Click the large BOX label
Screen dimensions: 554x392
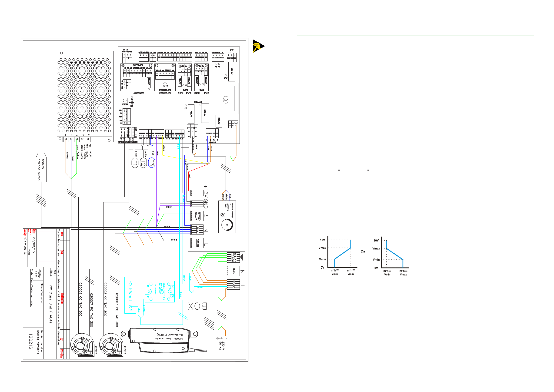click(x=197, y=306)
